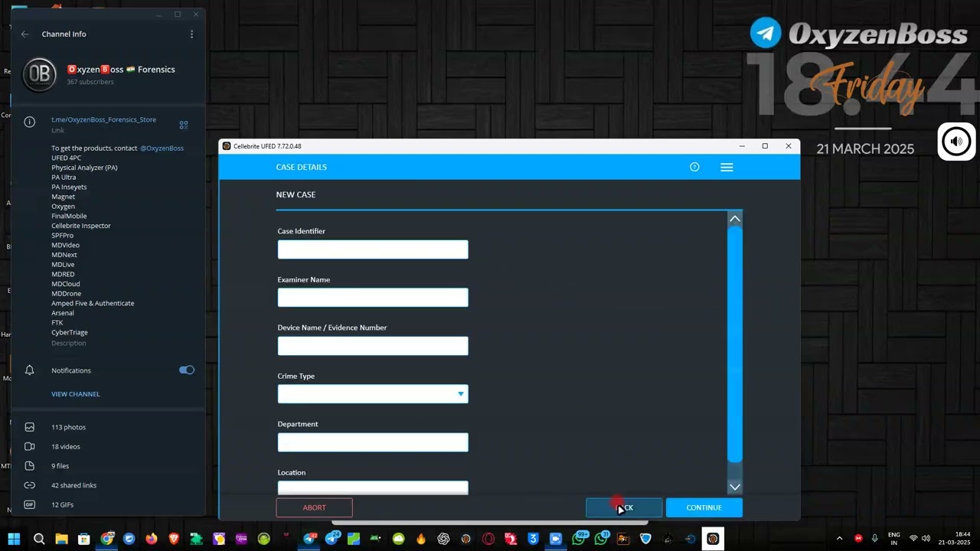980x551 pixels.
Task: Open Zoom from the taskbar
Action: pyautogui.click(x=556, y=539)
